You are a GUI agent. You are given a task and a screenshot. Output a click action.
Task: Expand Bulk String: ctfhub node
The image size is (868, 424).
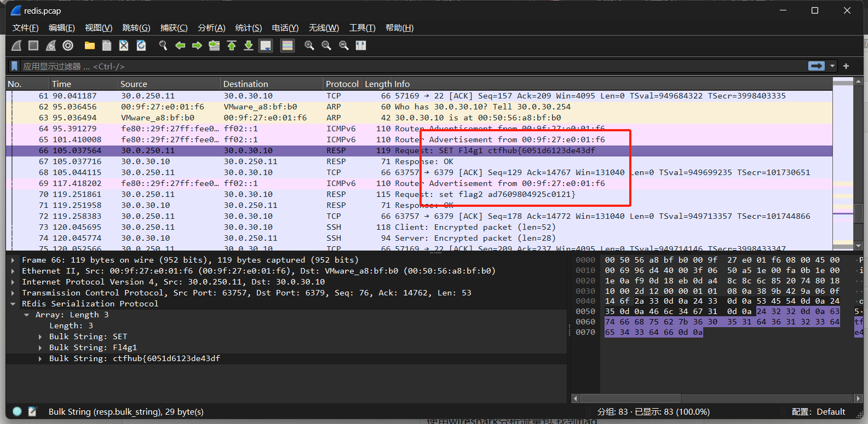40,358
